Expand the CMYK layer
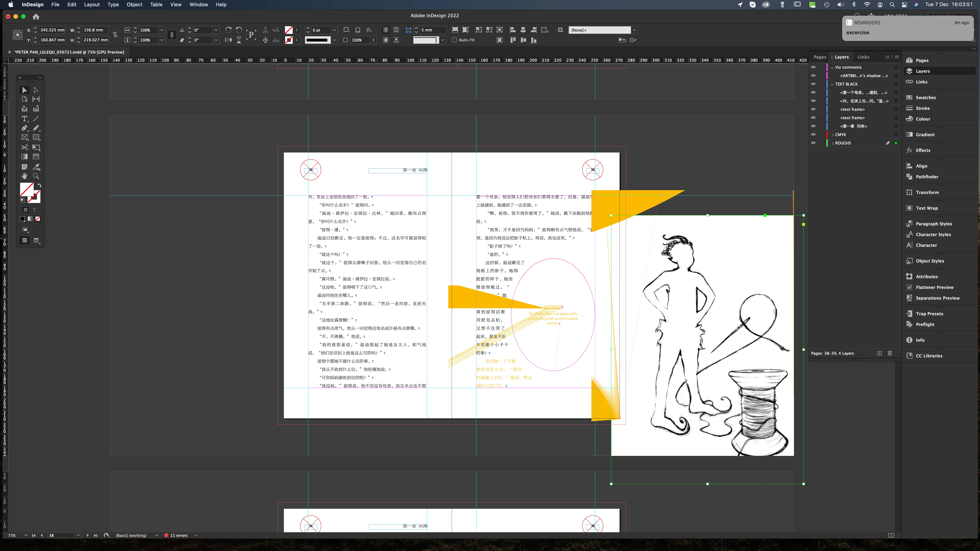Screen dimensions: 980x551 833,135
